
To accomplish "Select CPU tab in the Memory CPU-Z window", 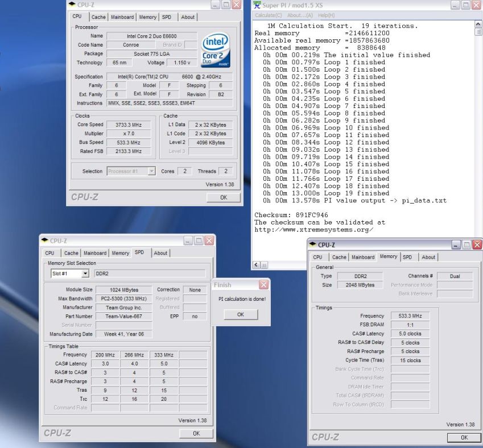I will pos(317,257).
